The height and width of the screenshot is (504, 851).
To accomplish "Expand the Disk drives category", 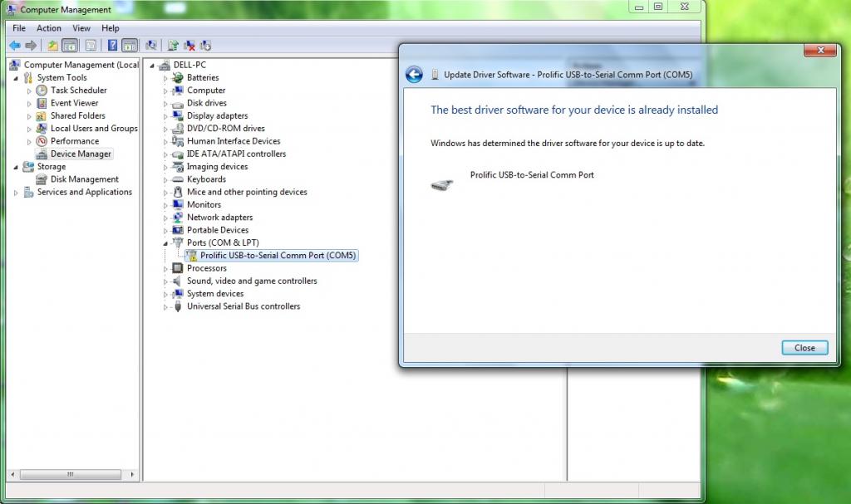I will [x=165, y=104].
